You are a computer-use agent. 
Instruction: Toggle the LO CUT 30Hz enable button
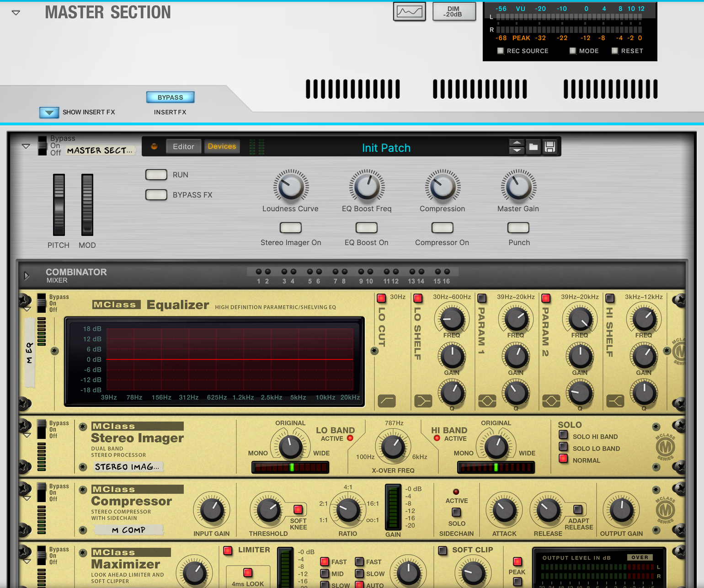click(381, 298)
